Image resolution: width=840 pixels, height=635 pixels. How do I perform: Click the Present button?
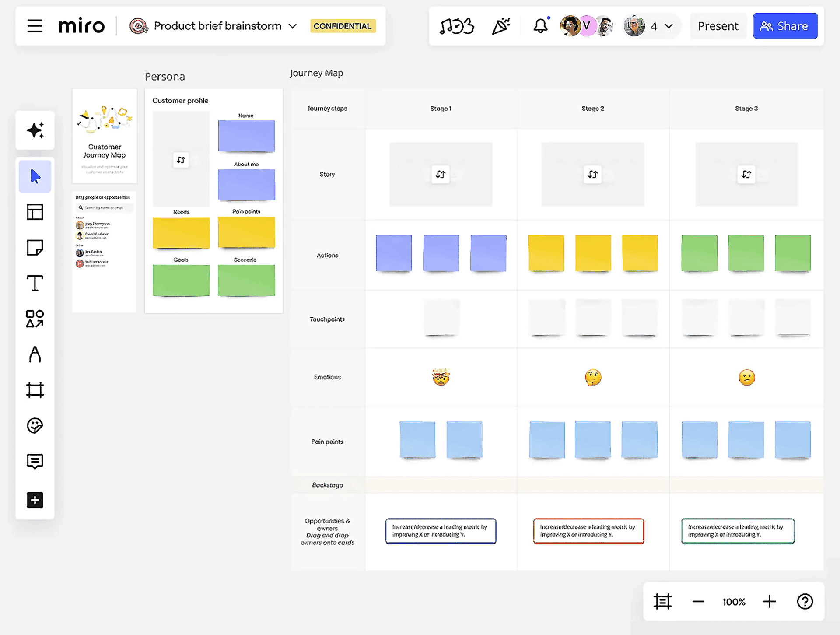point(717,26)
